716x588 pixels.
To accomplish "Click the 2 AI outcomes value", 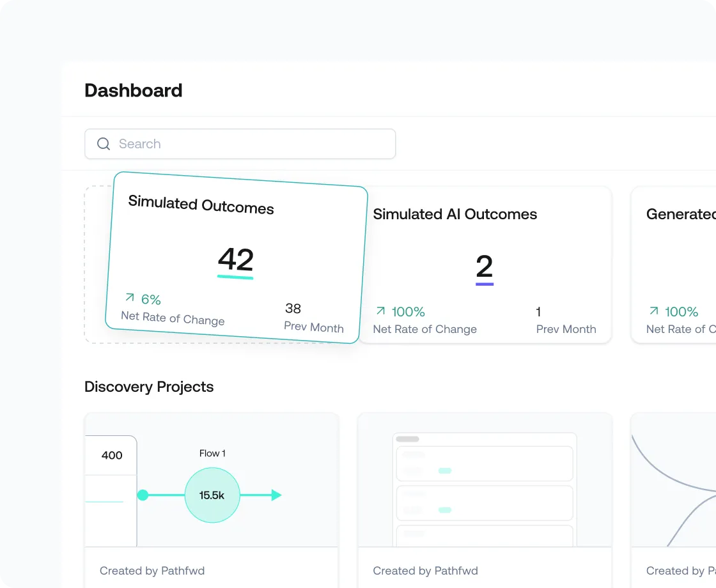I will 485,266.
